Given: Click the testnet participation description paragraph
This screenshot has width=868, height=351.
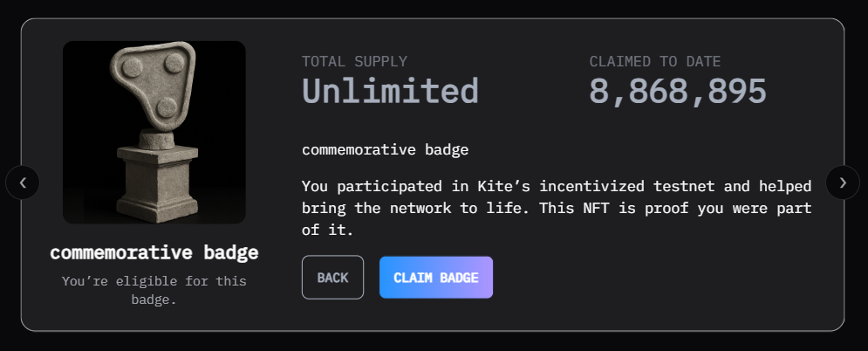Looking at the screenshot, I should [x=557, y=209].
